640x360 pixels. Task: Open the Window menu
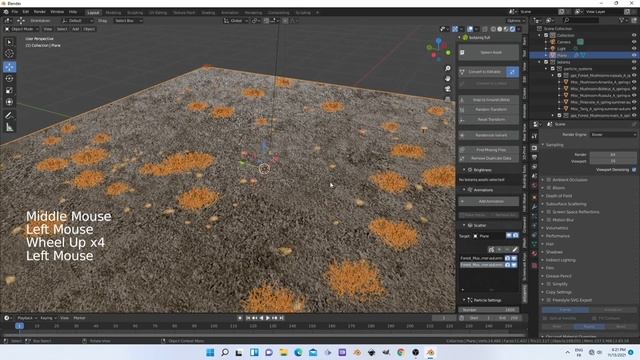(57, 12)
